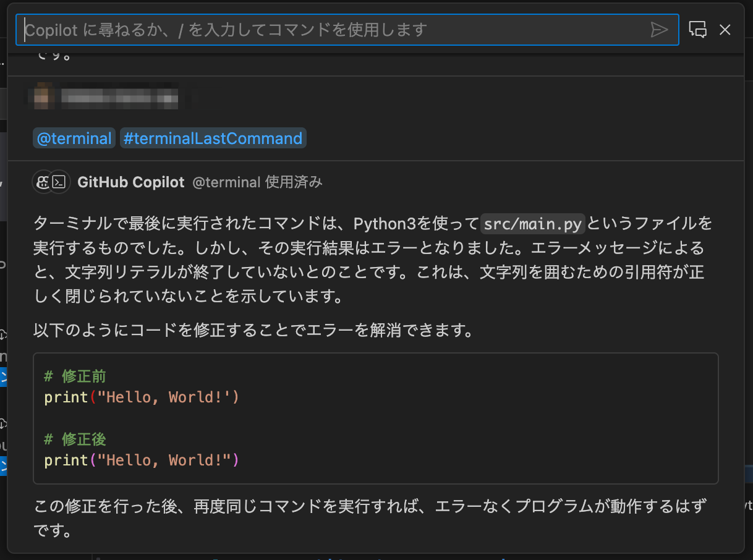Click the corrected print("Hello, World!") line
This screenshot has width=753, height=560.
coord(141,460)
